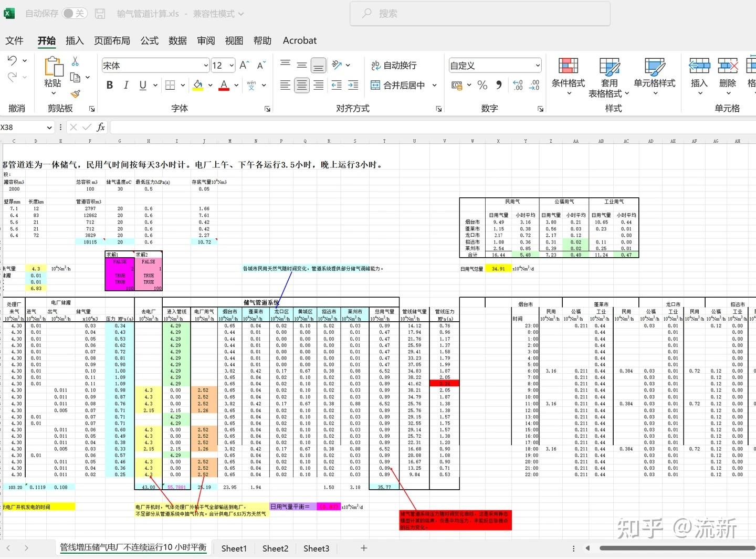Click the formula bar input area
Viewport: 756px width, 559px height.
(x=433, y=127)
